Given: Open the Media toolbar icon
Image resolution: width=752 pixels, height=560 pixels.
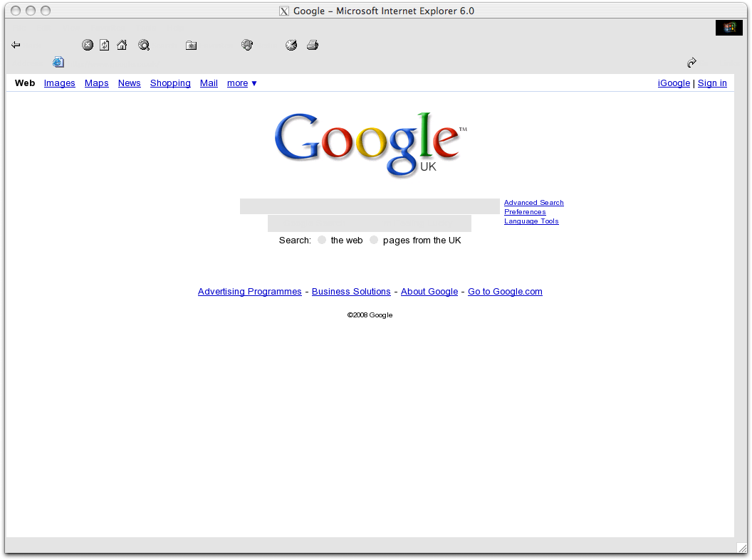Looking at the screenshot, I should [x=247, y=45].
